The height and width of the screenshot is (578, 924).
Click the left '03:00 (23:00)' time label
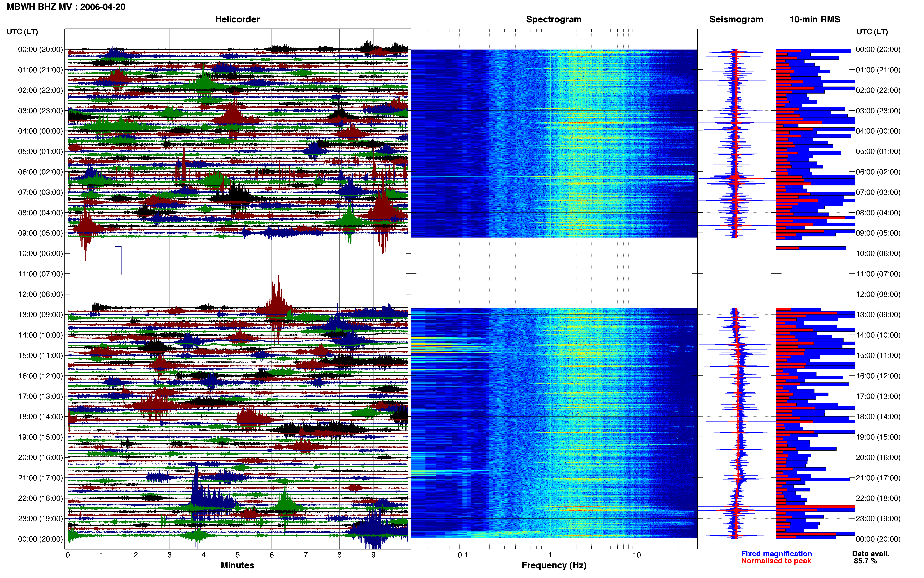tap(41, 111)
